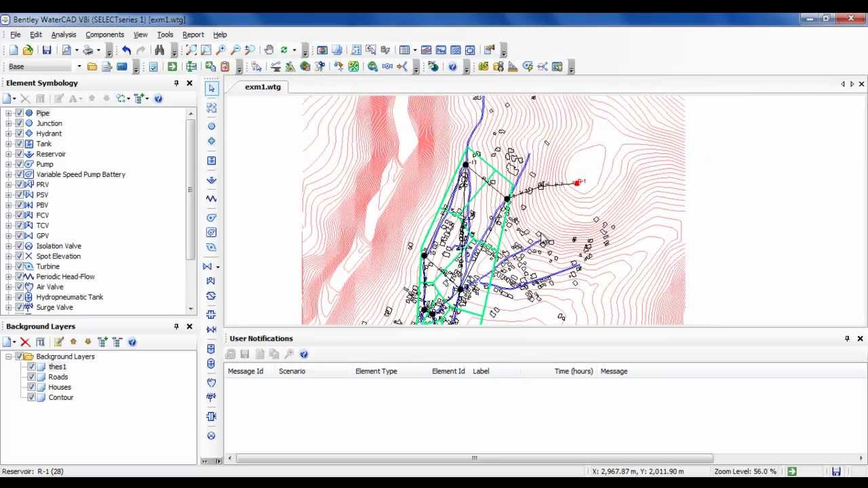Hide the Contour background layer

(x=31, y=397)
